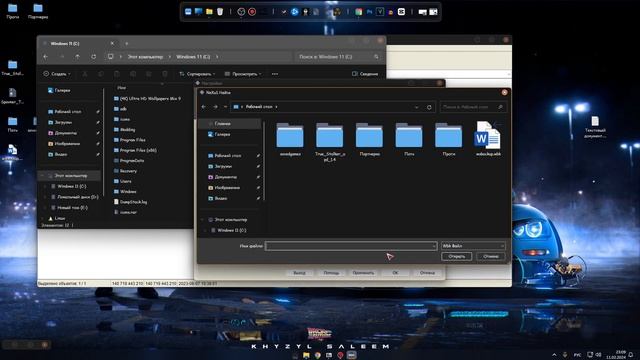The image size is (640, 360).
Task: Click Этот компьютер breadcrumb in Explorer address bar
Action: pos(145,57)
